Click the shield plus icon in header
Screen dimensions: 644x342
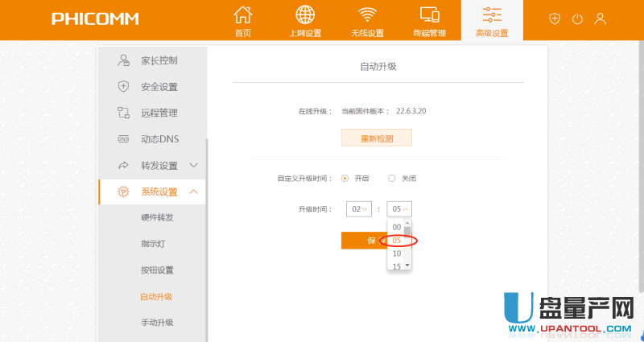(x=554, y=19)
